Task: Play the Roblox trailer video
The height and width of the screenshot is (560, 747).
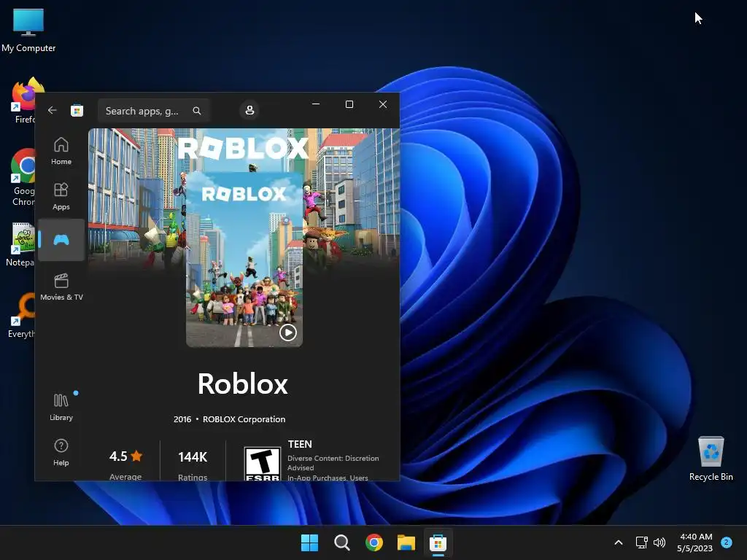Action: click(x=287, y=332)
